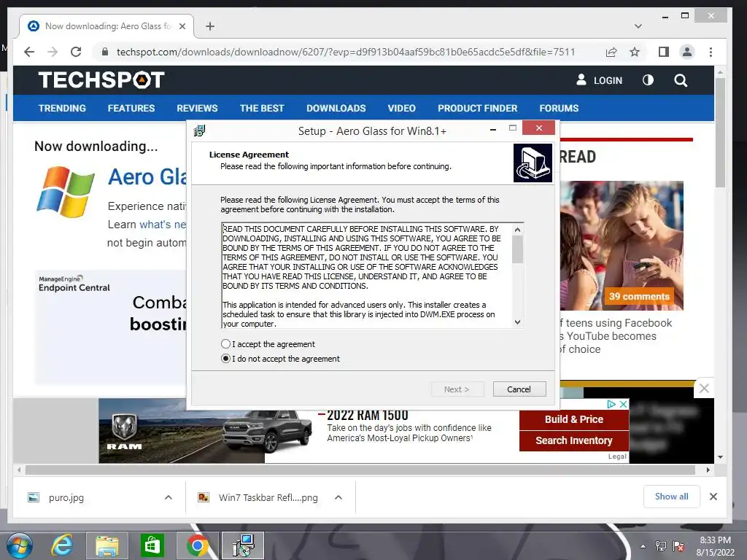Open Chrome side panel icon

[x=664, y=52]
